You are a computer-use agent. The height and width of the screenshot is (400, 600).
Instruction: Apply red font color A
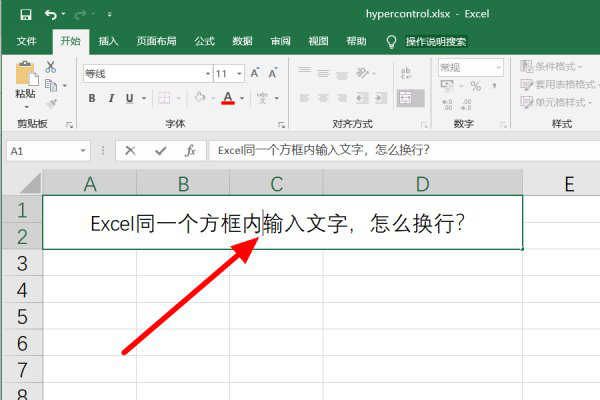[228, 98]
